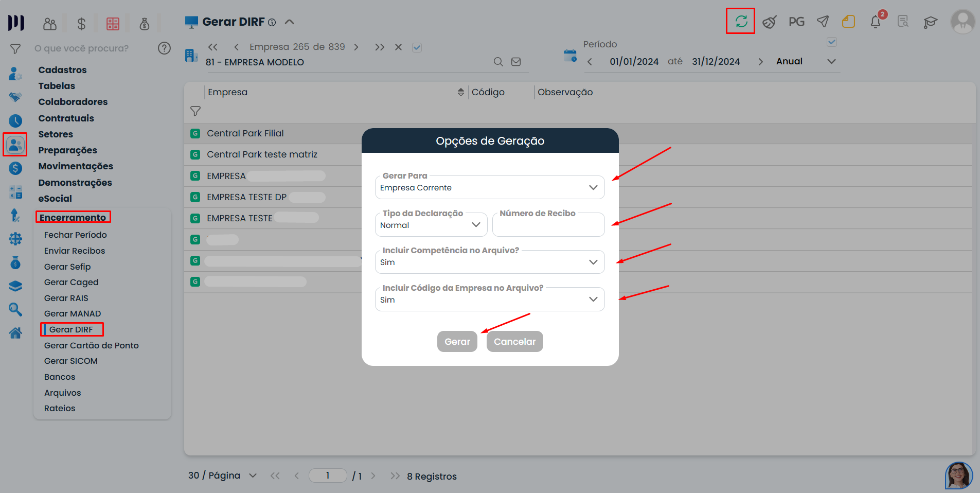Click the start date 01/01/2024
Viewport: 980px width, 493px height.
(x=634, y=62)
